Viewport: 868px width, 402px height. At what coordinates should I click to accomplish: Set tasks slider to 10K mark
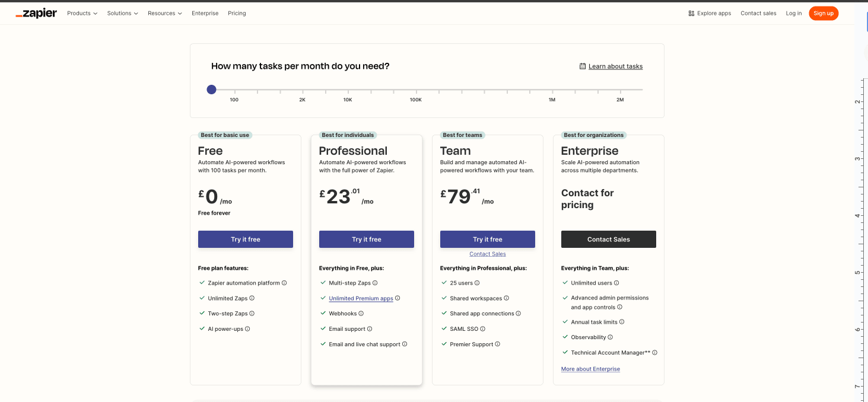pyautogui.click(x=348, y=90)
